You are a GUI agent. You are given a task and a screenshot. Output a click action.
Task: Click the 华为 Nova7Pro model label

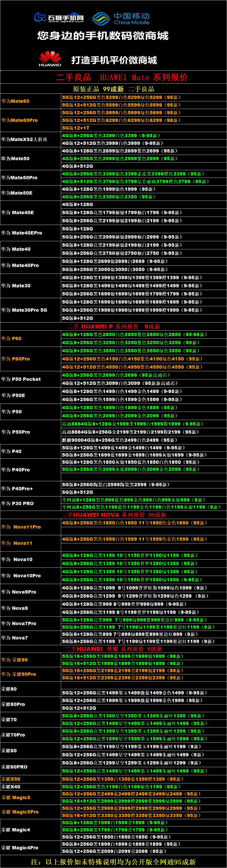(x=18, y=624)
